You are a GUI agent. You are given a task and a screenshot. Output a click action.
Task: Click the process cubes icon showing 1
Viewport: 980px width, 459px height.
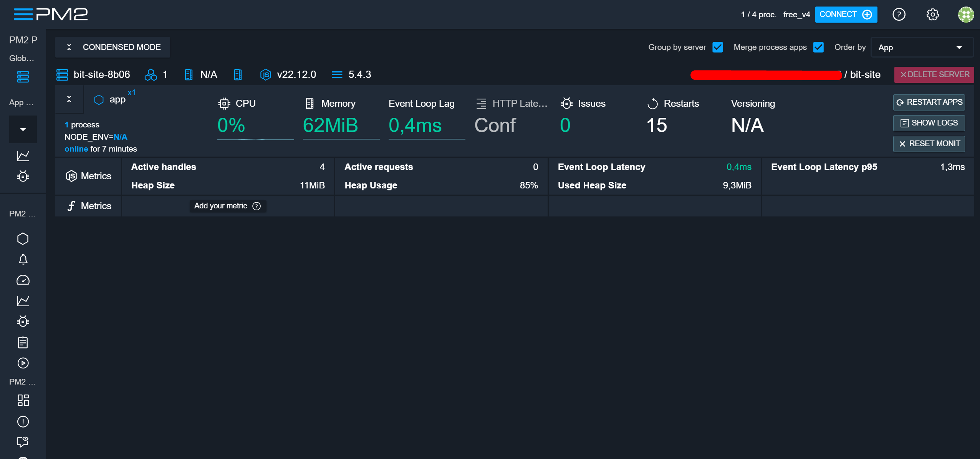click(151, 74)
